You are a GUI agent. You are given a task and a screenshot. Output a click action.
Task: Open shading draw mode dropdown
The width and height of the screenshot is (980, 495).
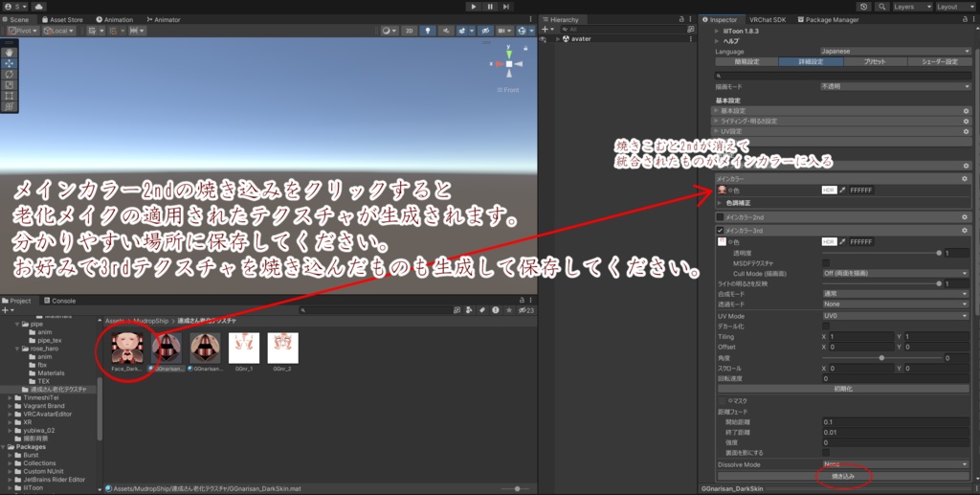pos(389,31)
